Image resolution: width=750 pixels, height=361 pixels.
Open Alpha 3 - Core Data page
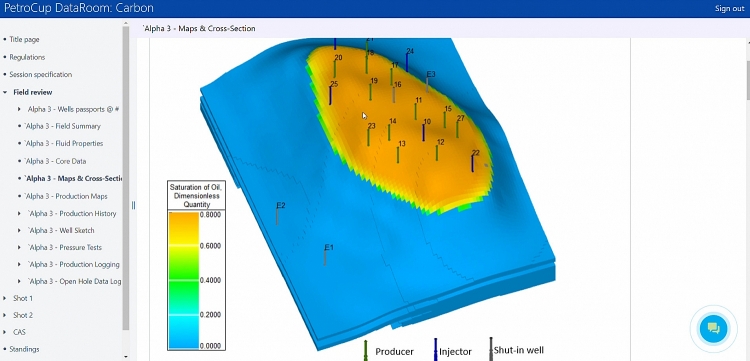point(55,161)
